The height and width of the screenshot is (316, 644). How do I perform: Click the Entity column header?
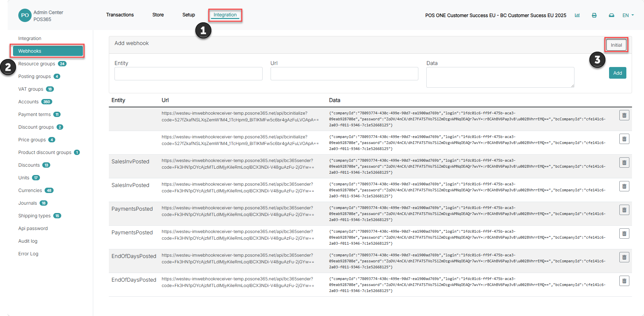(118, 100)
